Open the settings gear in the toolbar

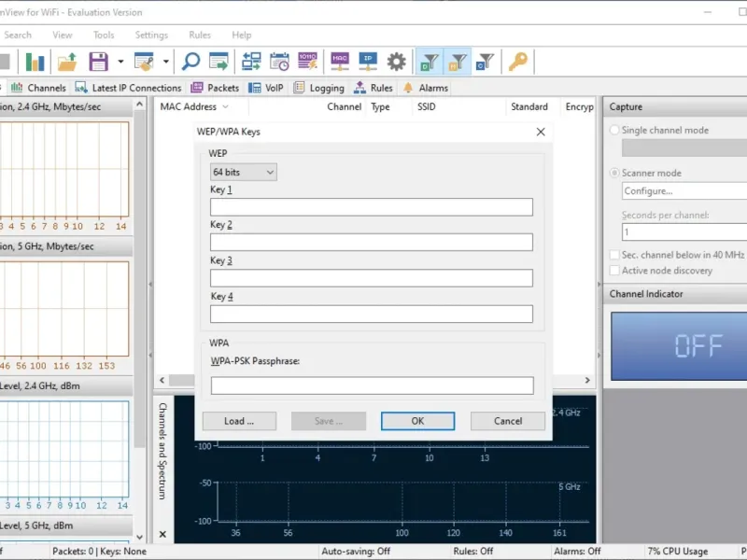[397, 63]
